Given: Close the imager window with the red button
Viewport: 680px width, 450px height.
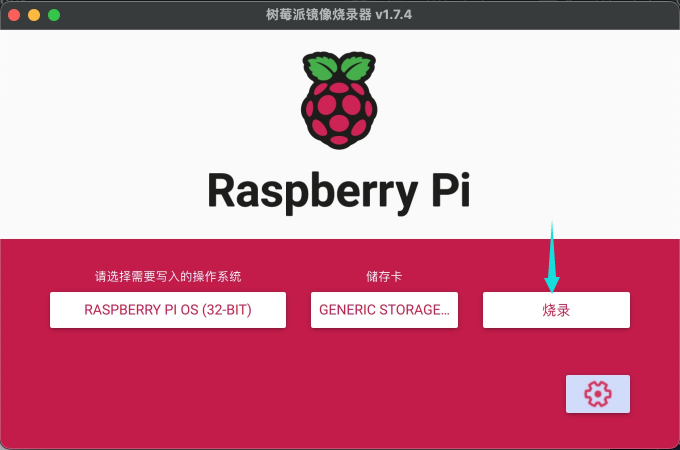Looking at the screenshot, I should tap(14, 15).
